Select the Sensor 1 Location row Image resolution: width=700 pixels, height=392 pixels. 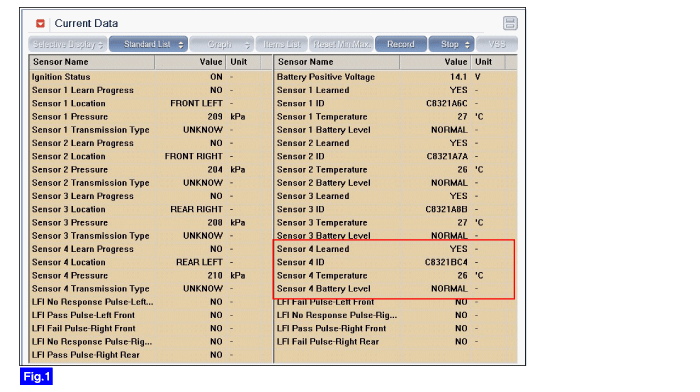[x=151, y=104]
